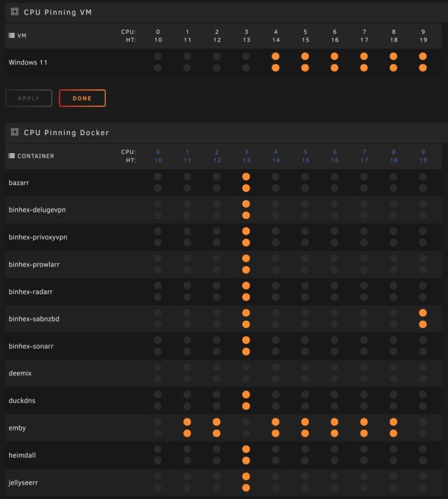Click the VM column list icon
This screenshot has width=448, height=499.
coord(11,35)
